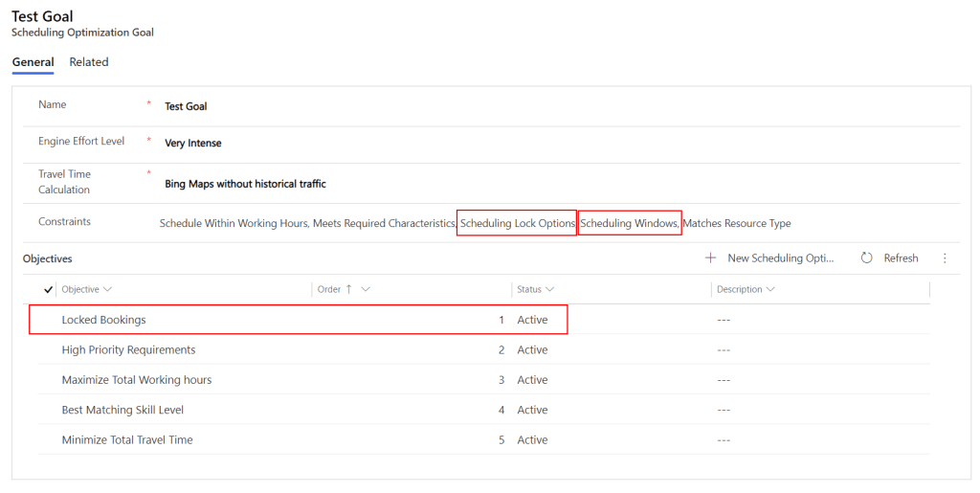The height and width of the screenshot is (493, 980).
Task: Open the Locked Bookings objective
Action: click(103, 320)
